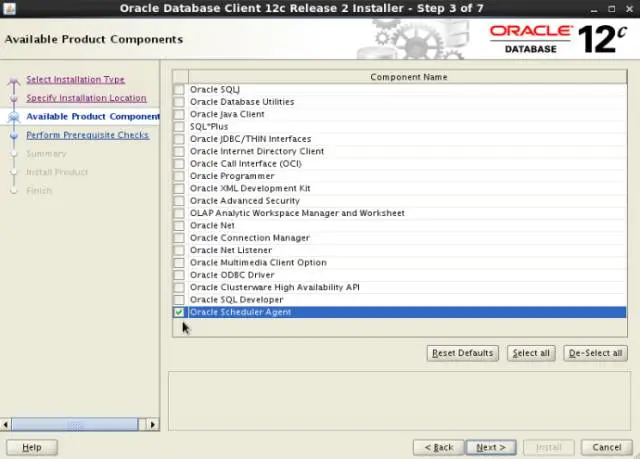The height and width of the screenshot is (459, 640).
Task: Click the installer window icon in title bar
Action: [x=9, y=9]
